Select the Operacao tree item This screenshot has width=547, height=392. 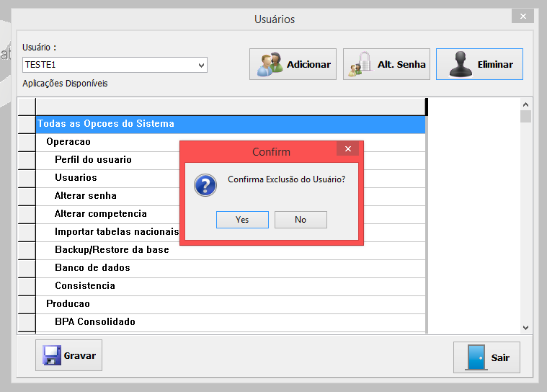[x=68, y=142]
